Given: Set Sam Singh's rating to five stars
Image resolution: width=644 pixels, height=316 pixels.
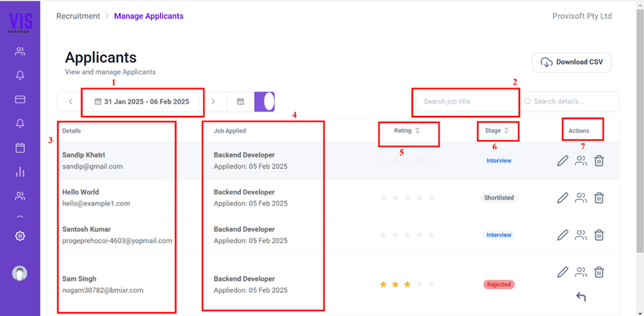Looking at the screenshot, I should coord(431,285).
